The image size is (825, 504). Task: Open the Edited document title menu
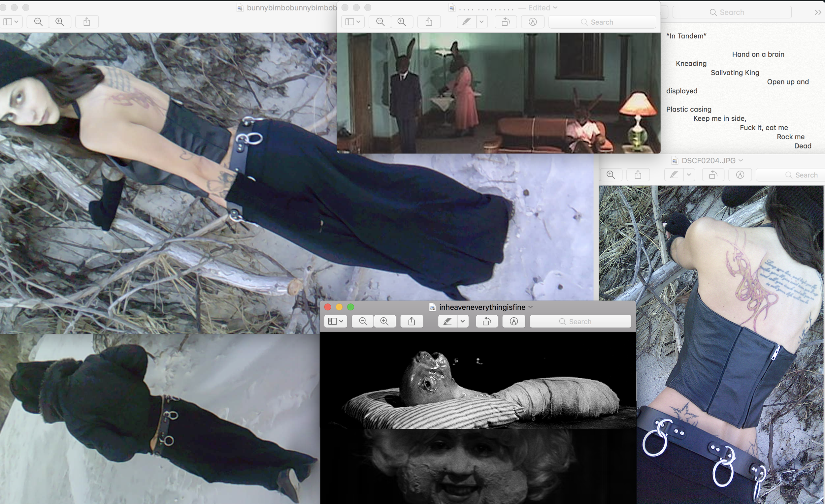click(x=556, y=7)
